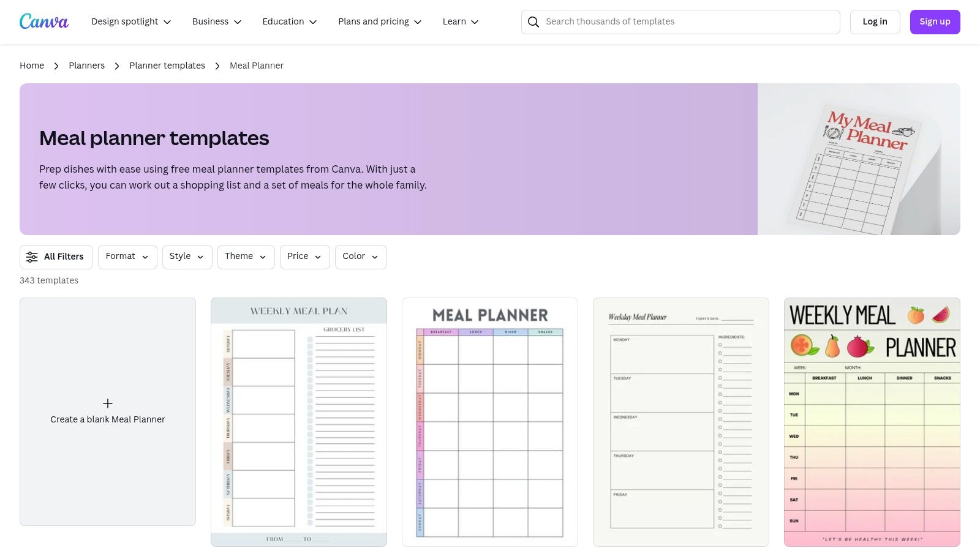Viewport: 980px width, 551px height.
Task: Open the Style filter dropdown
Action: (x=186, y=257)
